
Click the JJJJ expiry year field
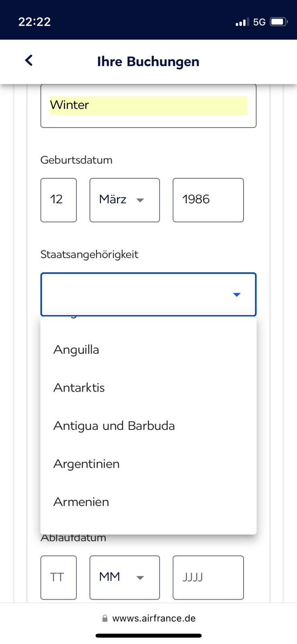click(208, 578)
